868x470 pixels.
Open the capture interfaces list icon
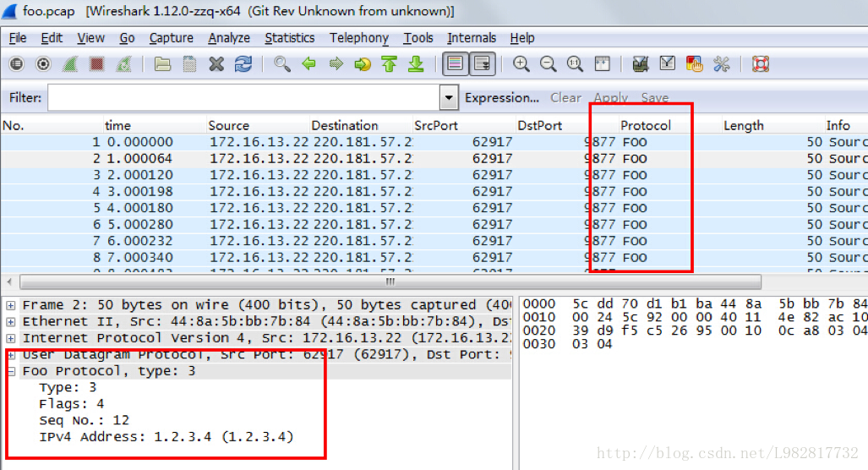click(17, 64)
